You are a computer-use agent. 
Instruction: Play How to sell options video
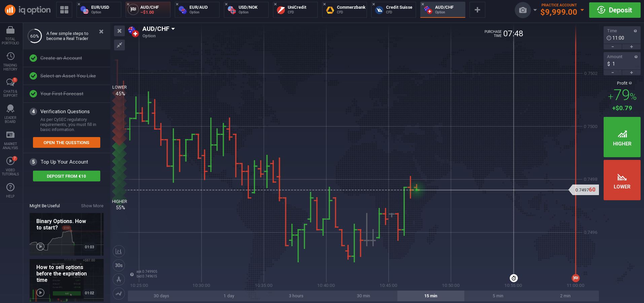[x=40, y=293]
